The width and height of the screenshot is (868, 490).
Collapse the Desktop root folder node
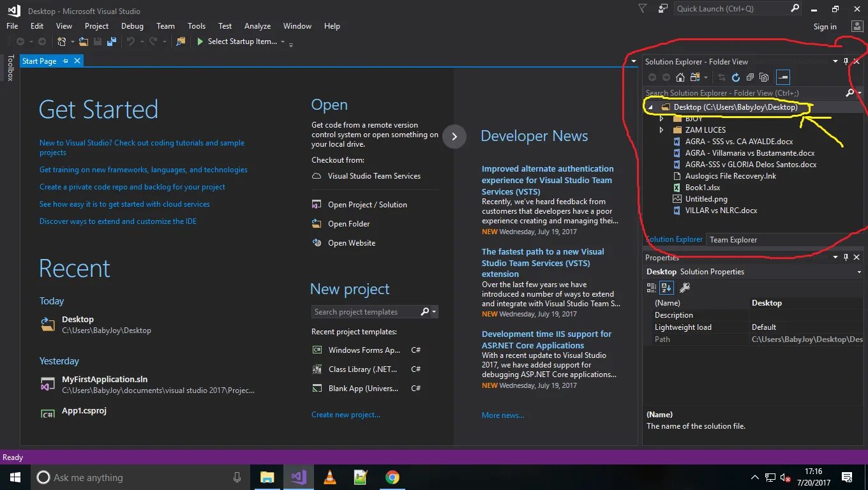pyautogui.click(x=650, y=108)
